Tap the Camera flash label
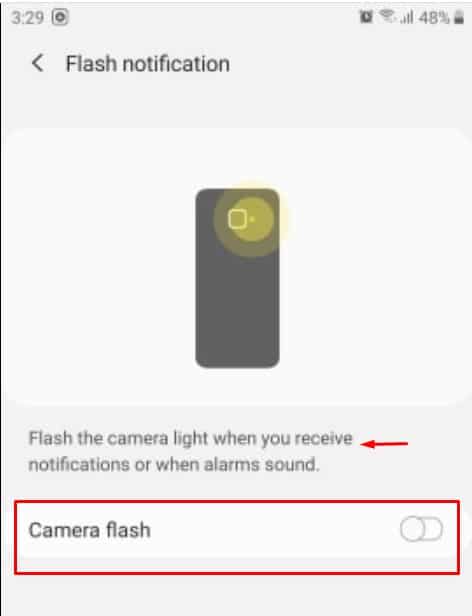The image size is (472, 616). click(90, 530)
